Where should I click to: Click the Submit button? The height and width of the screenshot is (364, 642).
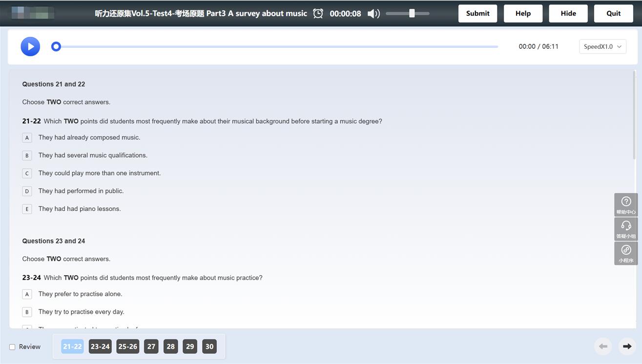tap(477, 14)
